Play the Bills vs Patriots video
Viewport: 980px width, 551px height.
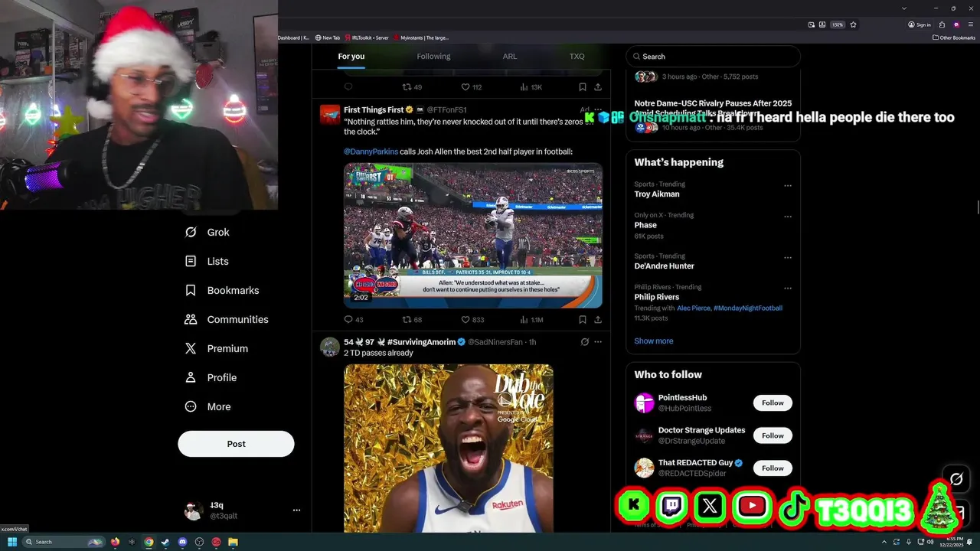(472, 235)
